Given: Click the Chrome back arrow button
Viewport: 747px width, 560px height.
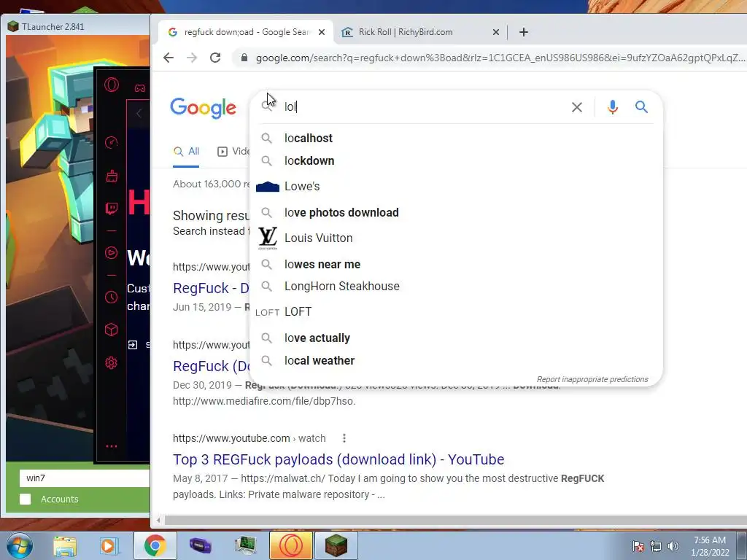Looking at the screenshot, I should click(x=169, y=58).
